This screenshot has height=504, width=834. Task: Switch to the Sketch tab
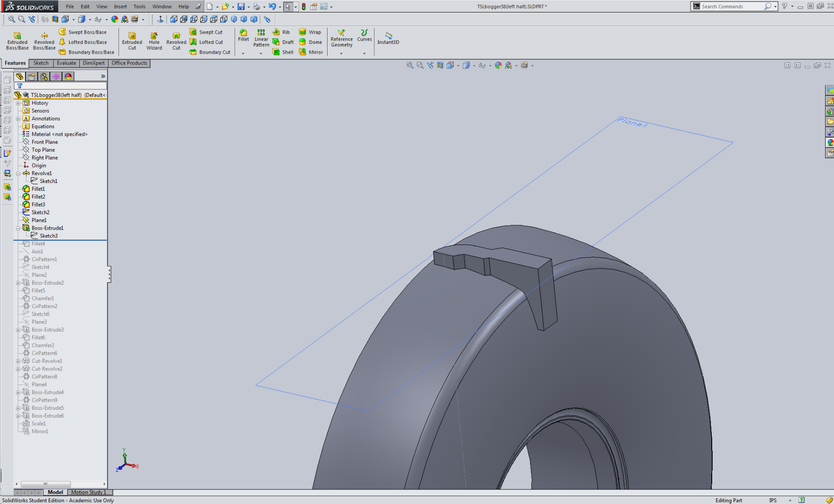pyautogui.click(x=41, y=63)
